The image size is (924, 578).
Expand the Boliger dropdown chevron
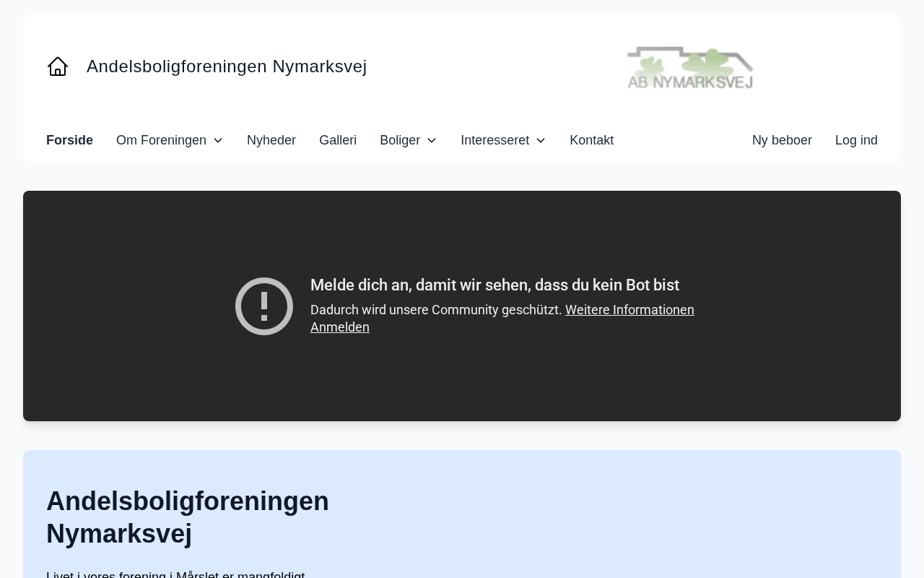[x=432, y=140]
